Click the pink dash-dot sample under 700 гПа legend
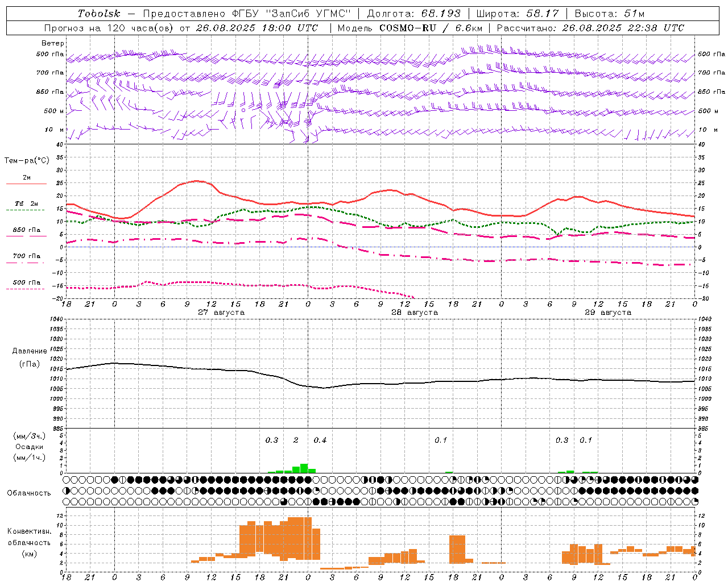 26,263
